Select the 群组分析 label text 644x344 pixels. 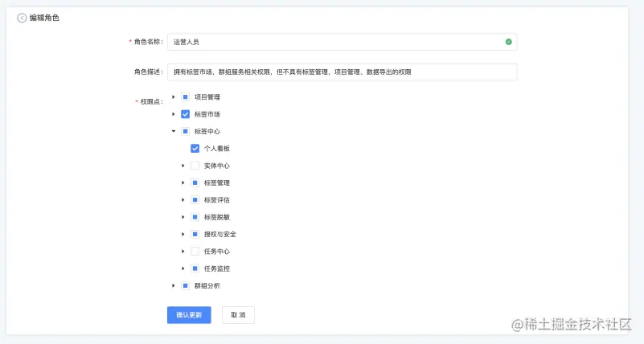click(207, 285)
